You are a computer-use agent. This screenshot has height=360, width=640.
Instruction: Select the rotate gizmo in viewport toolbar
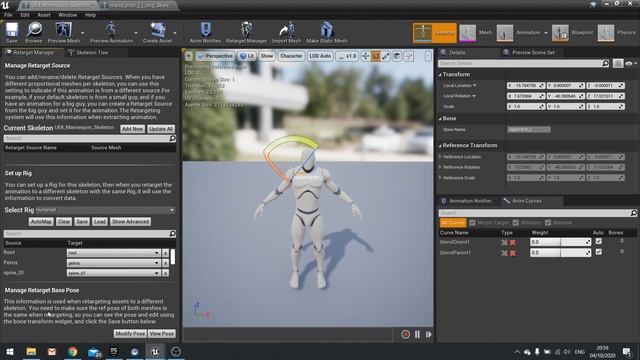tap(376, 56)
